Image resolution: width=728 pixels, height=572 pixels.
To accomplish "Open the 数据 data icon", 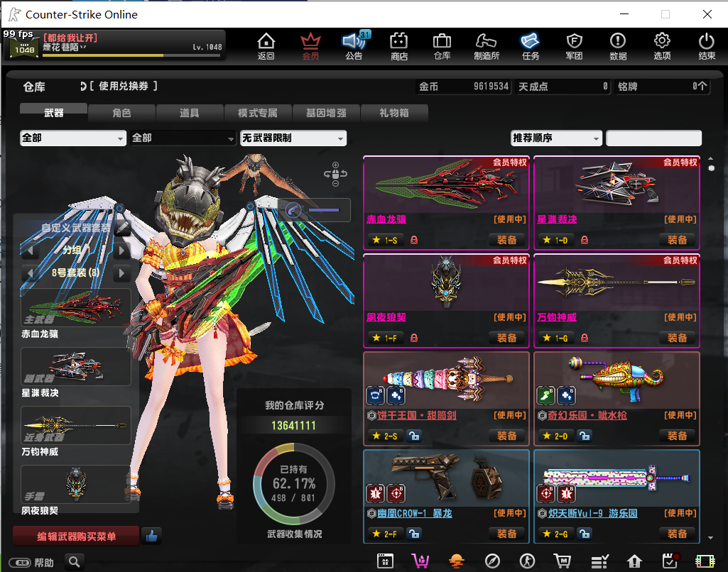I will click(x=618, y=45).
